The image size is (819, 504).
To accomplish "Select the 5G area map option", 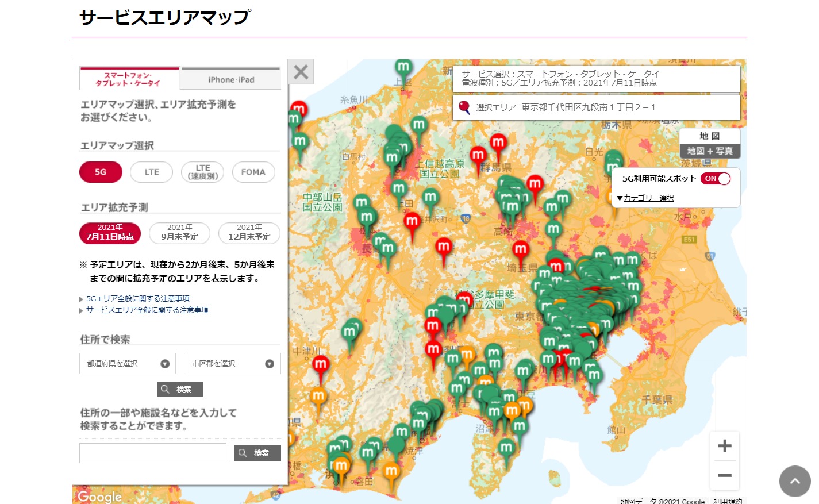I will click(101, 172).
